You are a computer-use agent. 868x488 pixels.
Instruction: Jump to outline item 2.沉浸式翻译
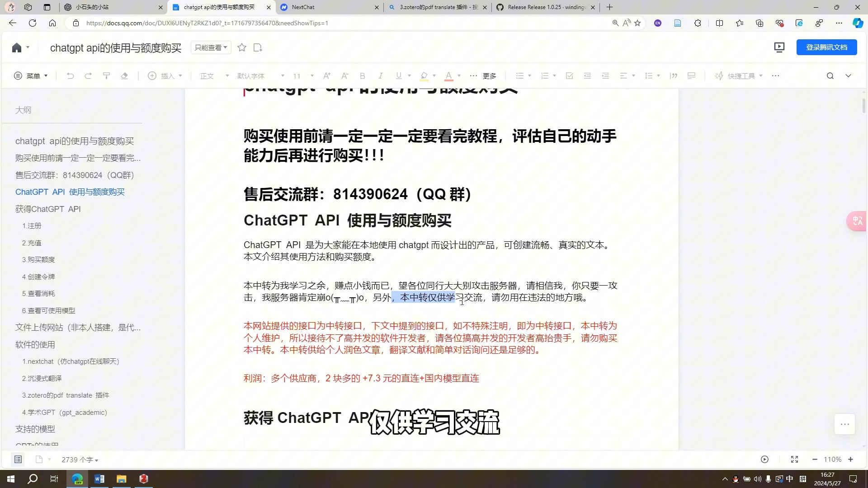[42, 379]
